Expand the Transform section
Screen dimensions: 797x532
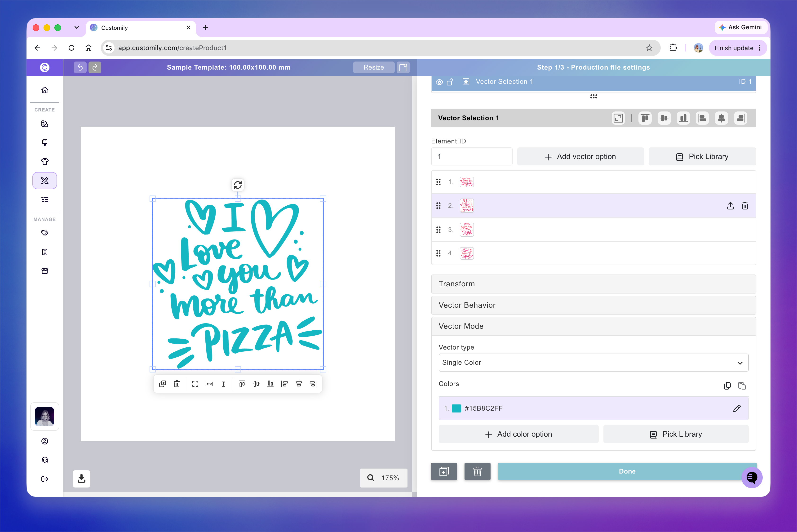pos(593,284)
